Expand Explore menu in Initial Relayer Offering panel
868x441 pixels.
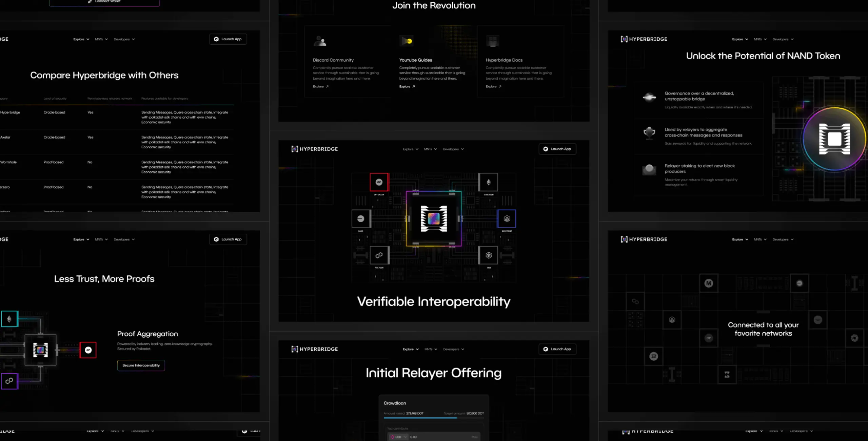pos(411,349)
